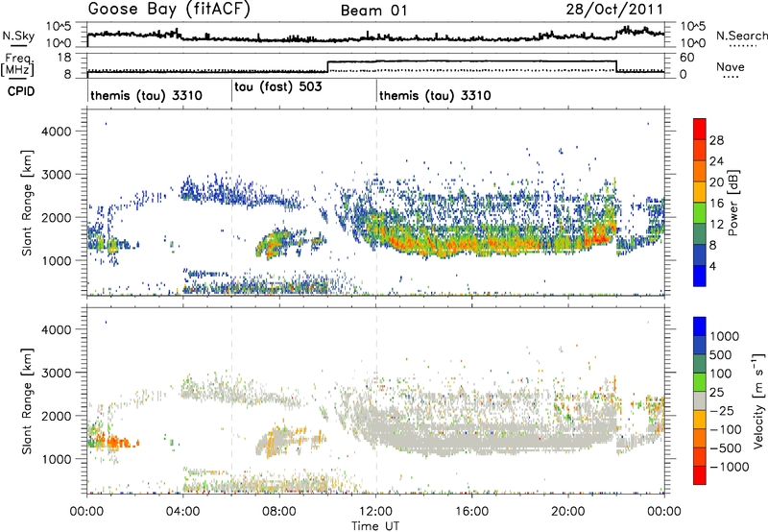Click the '08:00' time axis tick label
Image resolution: width=768 pixels, height=532 pixels.
(x=279, y=512)
